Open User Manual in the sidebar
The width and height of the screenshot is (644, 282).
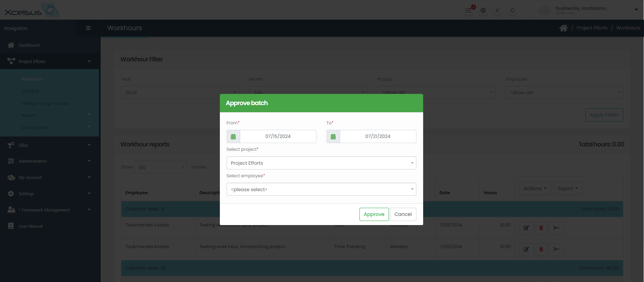click(30, 226)
